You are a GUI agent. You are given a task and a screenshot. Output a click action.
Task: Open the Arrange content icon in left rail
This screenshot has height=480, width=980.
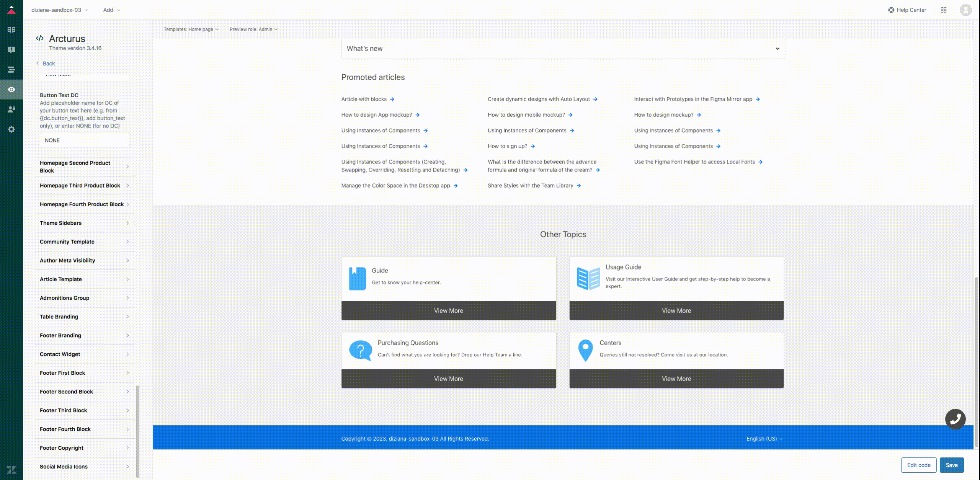(11, 70)
